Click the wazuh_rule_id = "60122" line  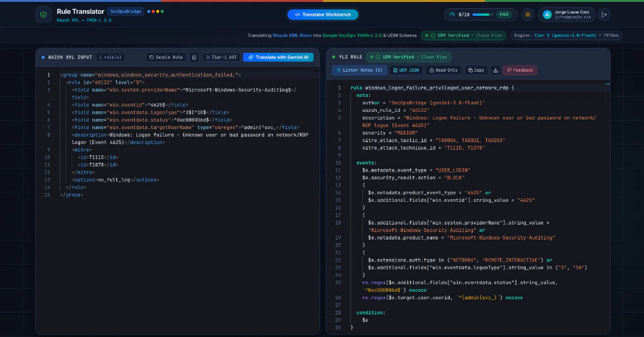tap(396, 110)
